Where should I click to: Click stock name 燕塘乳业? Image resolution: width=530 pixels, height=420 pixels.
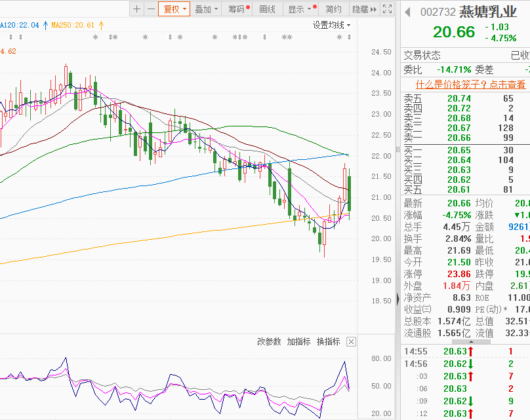point(488,12)
